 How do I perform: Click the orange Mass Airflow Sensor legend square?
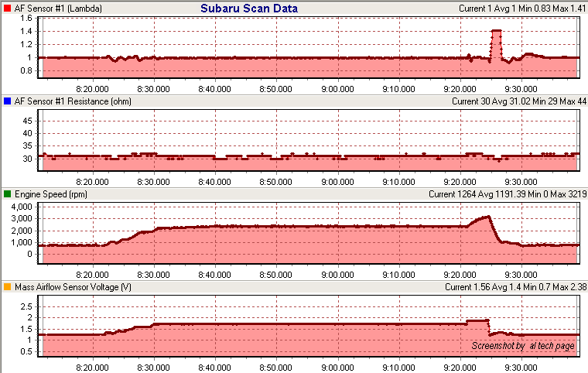[x=7, y=287]
